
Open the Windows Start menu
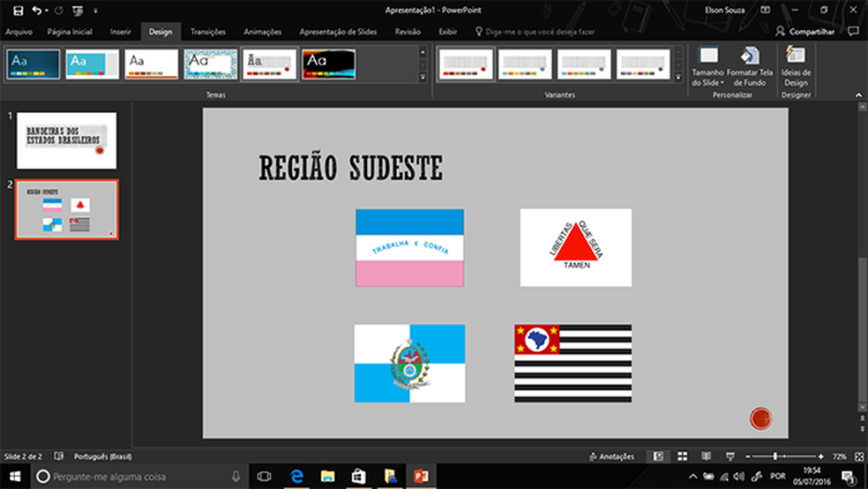(x=15, y=477)
